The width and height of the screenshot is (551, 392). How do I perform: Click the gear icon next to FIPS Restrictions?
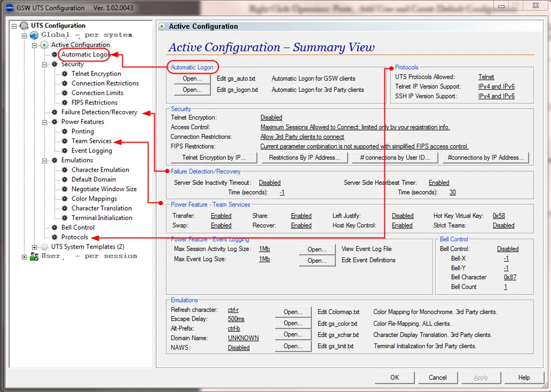(65, 103)
